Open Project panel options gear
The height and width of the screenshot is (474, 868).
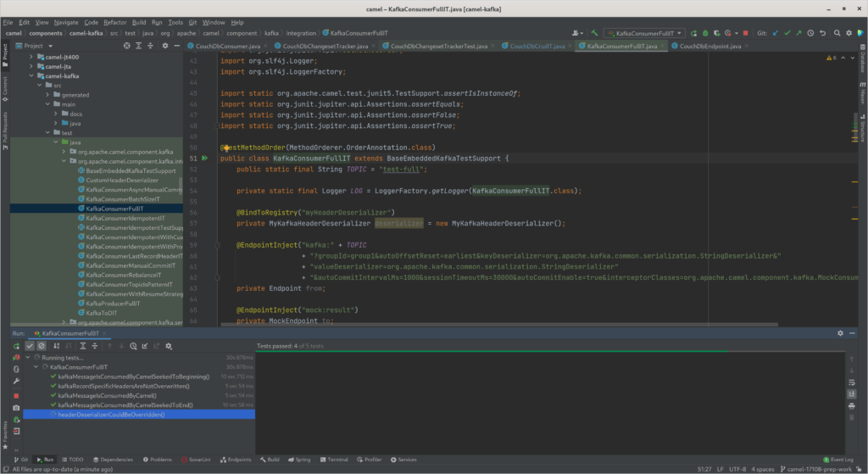pyautogui.click(x=165, y=46)
